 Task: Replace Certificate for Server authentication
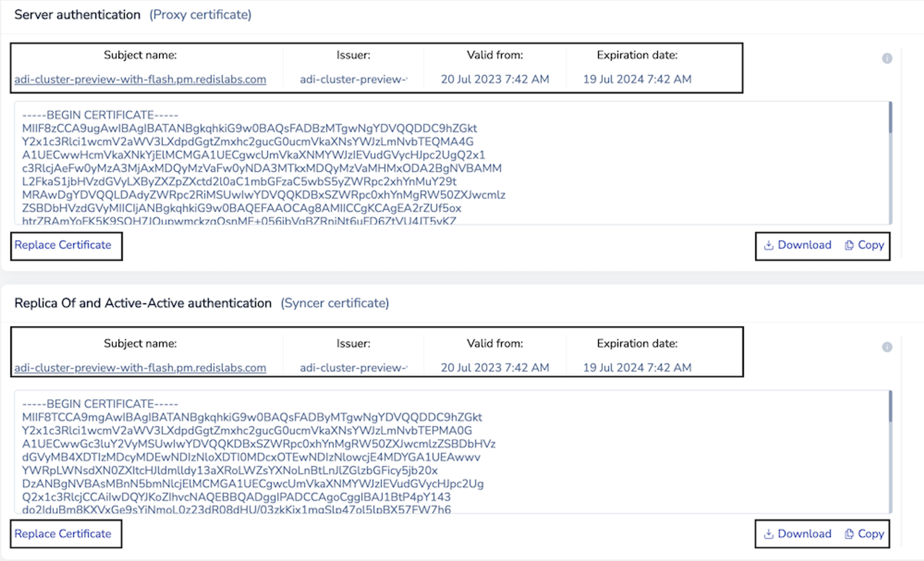[x=63, y=245]
